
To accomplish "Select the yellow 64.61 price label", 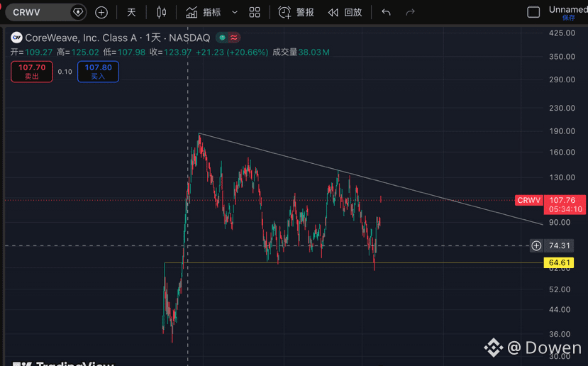I will click(559, 262).
